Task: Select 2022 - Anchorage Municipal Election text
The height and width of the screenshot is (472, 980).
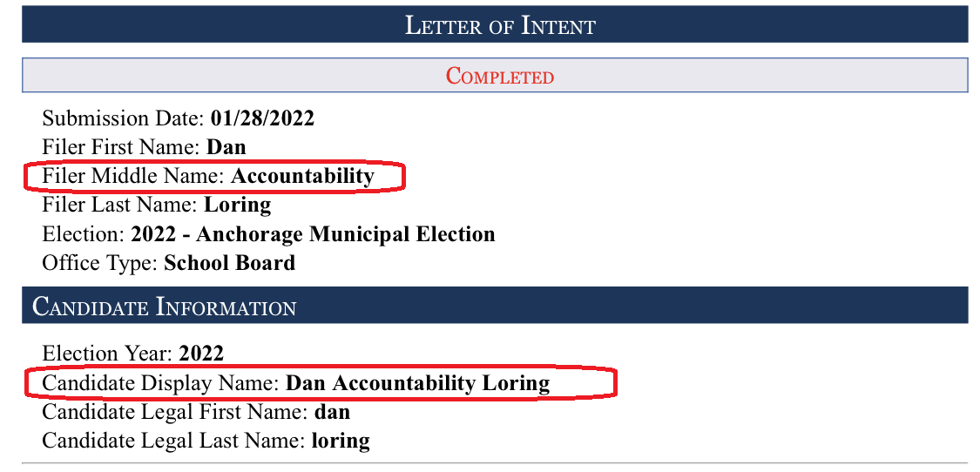Action: [313, 234]
